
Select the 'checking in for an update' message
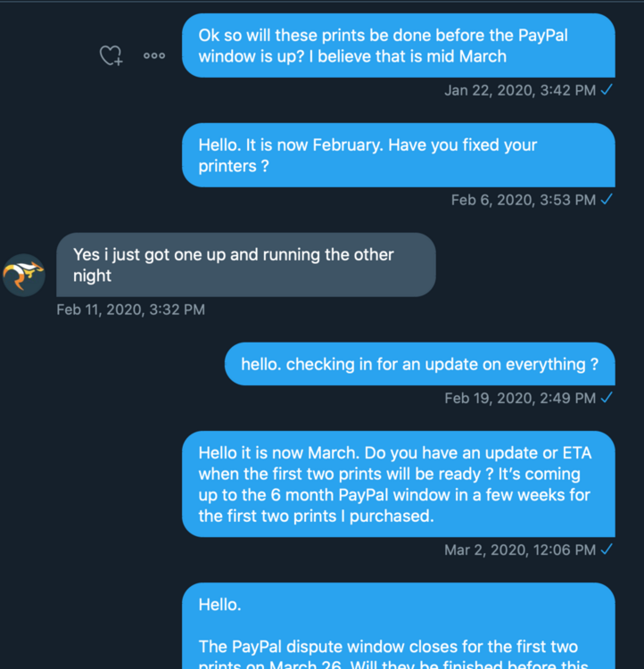(420, 364)
